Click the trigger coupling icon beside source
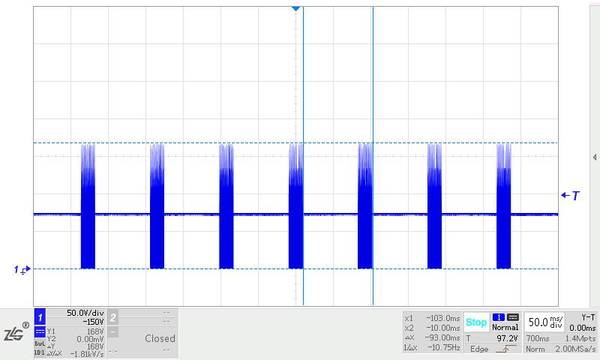This screenshot has height=360, width=600. [513, 317]
